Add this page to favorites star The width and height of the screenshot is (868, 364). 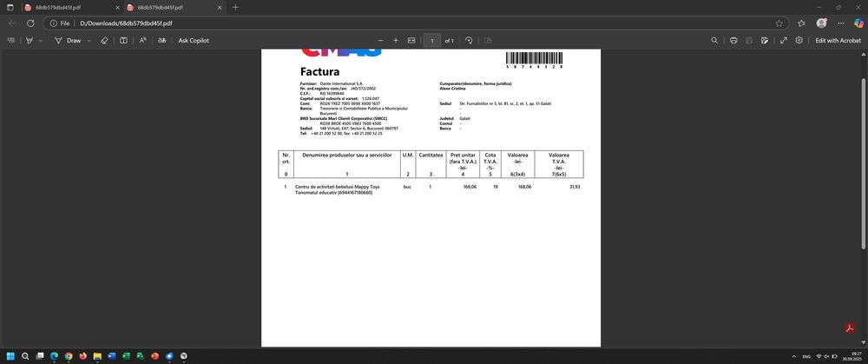(x=779, y=23)
